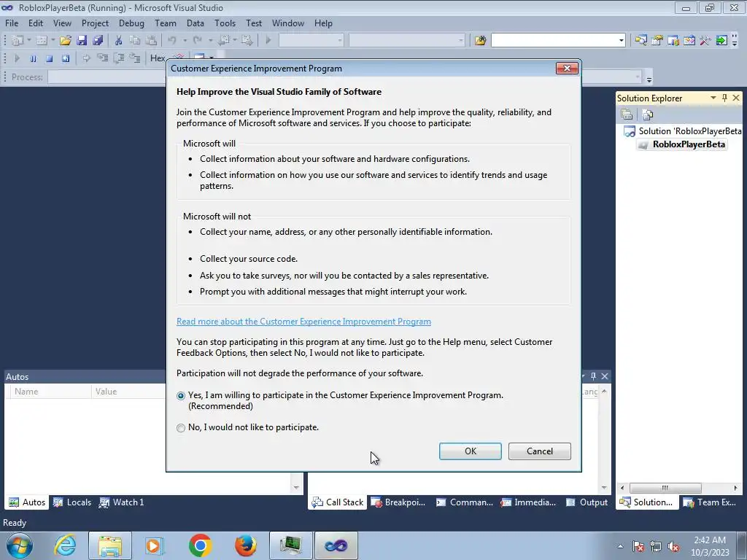Open the Window menu
Viewport: 747px width, 560px height.
(x=287, y=23)
